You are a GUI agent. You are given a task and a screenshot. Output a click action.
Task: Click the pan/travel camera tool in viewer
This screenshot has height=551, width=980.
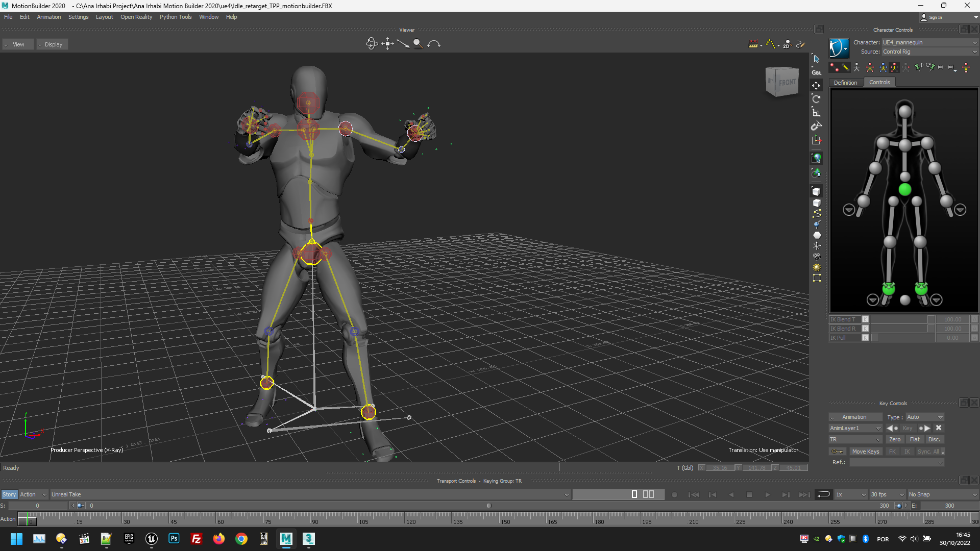[x=387, y=44]
